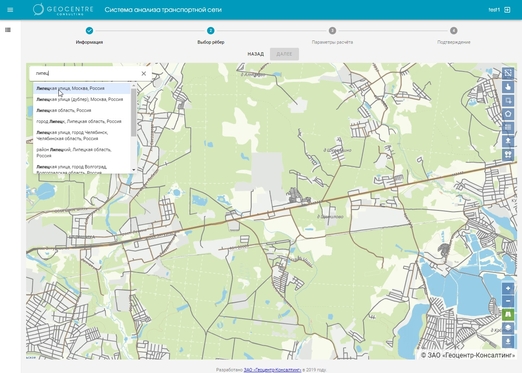Viewport: 522px width, 373px height.
Task: Select the clear-selection tool with the crossed-out shape
Action: pyautogui.click(x=508, y=73)
